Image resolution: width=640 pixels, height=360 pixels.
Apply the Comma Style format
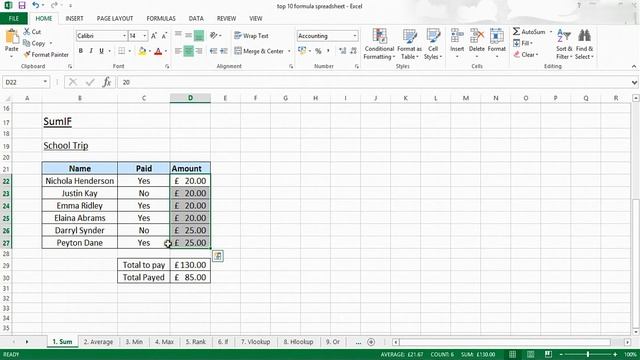(x=328, y=51)
